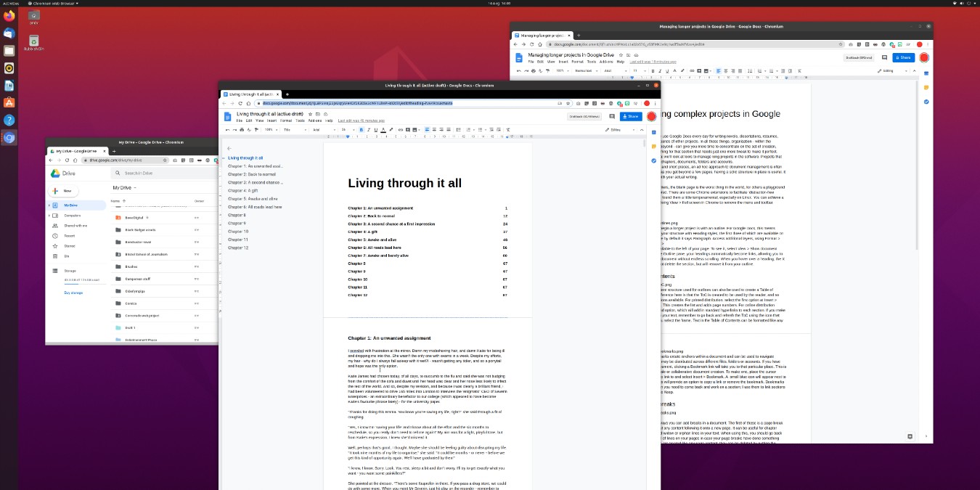Click the Insert image icon
Image resolution: width=980 pixels, height=490 pixels.
pos(415,130)
